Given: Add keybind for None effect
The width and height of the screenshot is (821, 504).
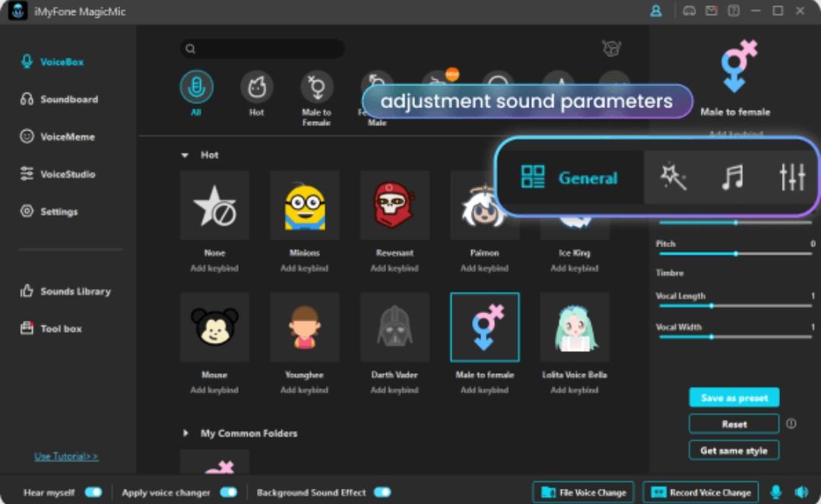Looking at the screenshot, I should click(214, 268).
